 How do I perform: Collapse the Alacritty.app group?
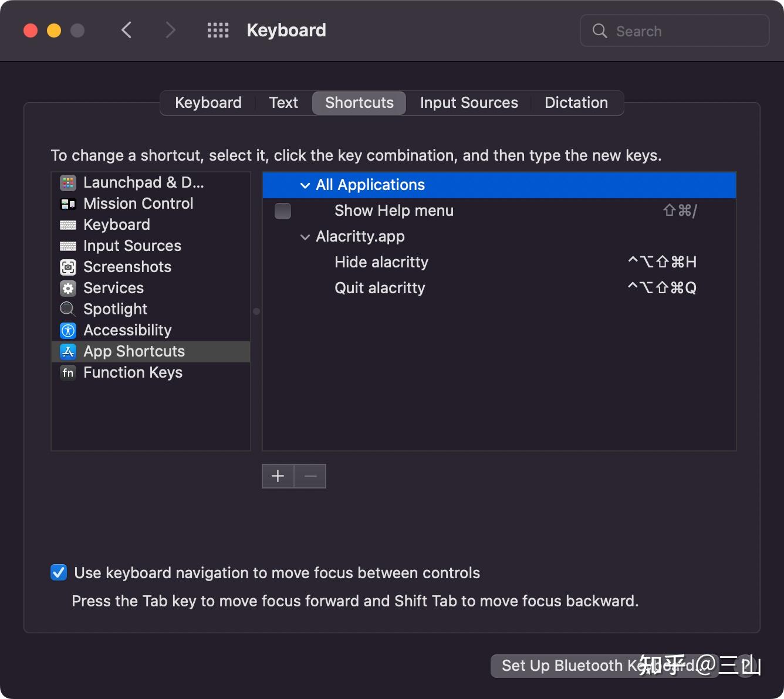305,237
